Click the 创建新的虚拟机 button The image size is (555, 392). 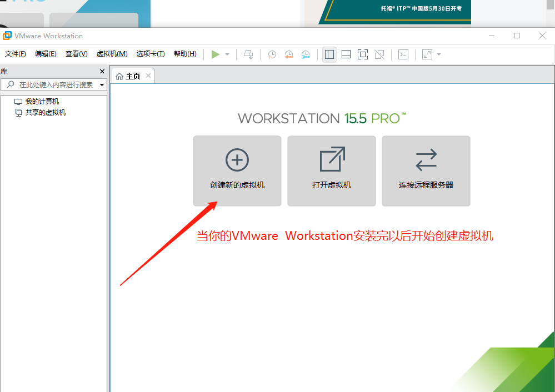pyautogui.click(x=237, y=171)
